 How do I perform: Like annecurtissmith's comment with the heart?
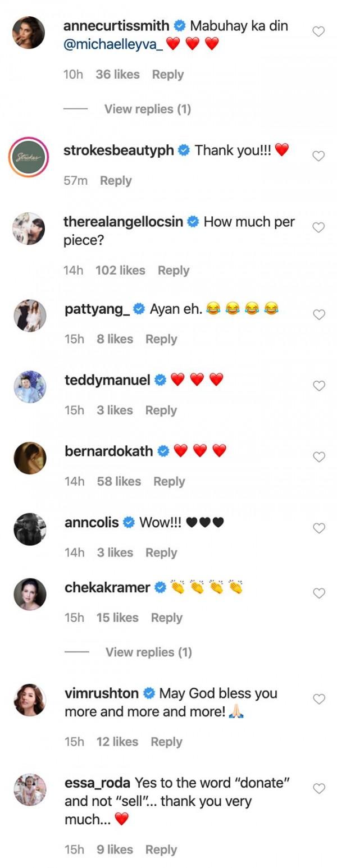pos(318,32)
